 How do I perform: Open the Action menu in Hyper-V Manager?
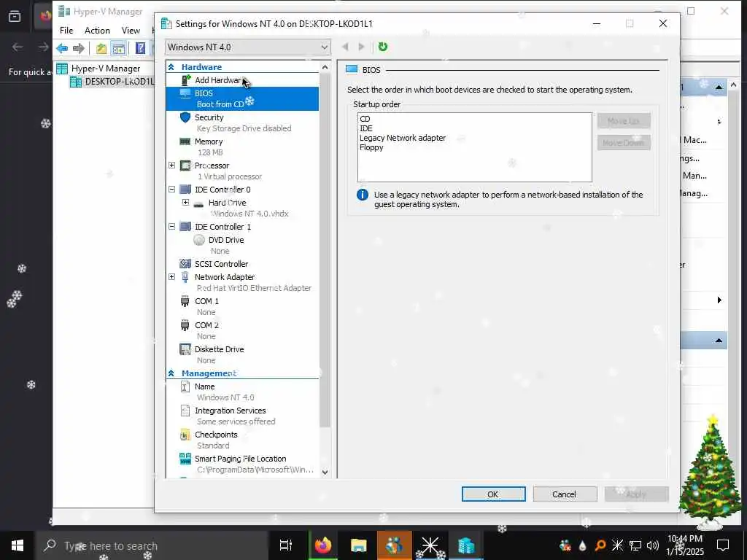[97, 31]
